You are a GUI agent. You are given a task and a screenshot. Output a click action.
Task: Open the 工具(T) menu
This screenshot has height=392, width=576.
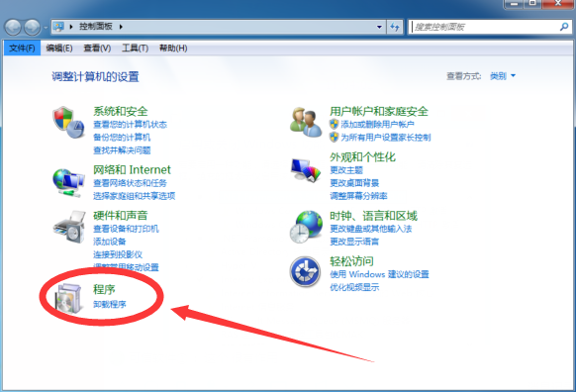pyautogui.click(x=135, y=49)
